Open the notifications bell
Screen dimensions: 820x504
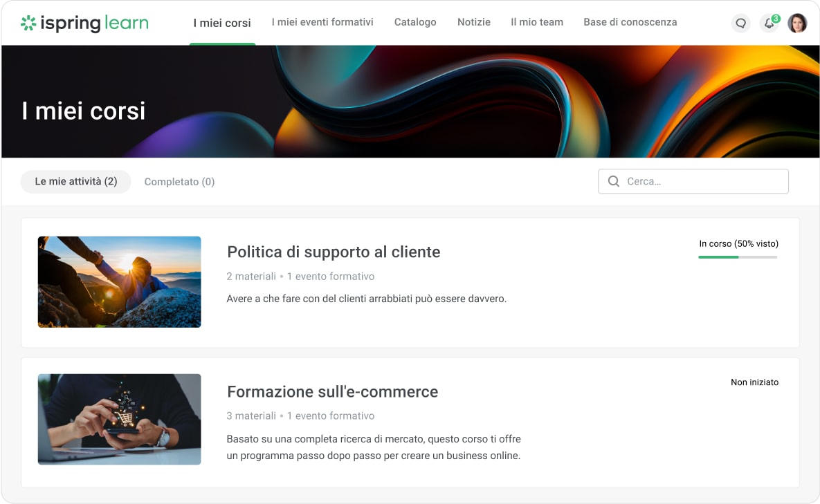[x=769, y=24]
